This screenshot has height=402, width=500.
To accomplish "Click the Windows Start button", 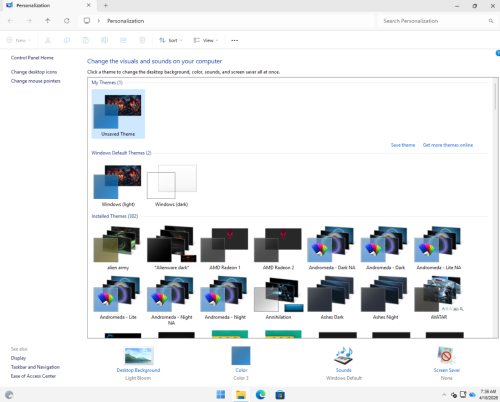I will (221, 395).
